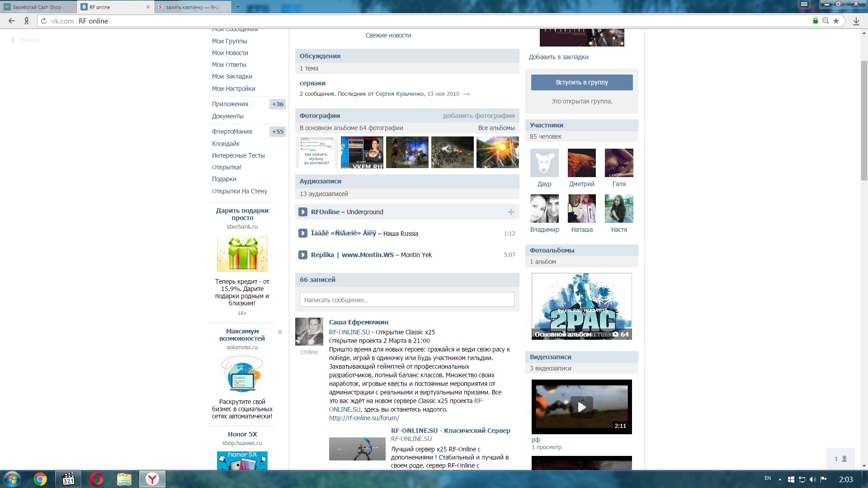Open File Explorer folder on taskbar

[124, 479]
